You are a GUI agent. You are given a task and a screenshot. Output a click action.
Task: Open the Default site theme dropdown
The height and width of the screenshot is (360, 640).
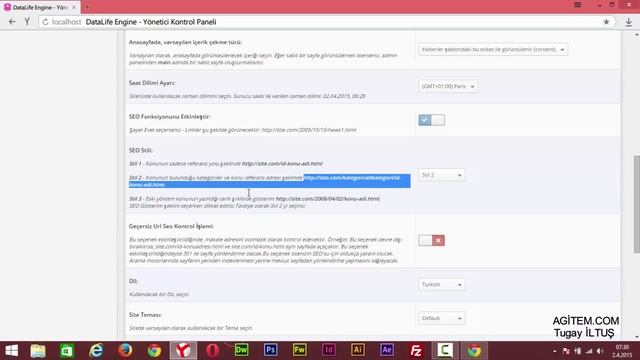point(441,318)
